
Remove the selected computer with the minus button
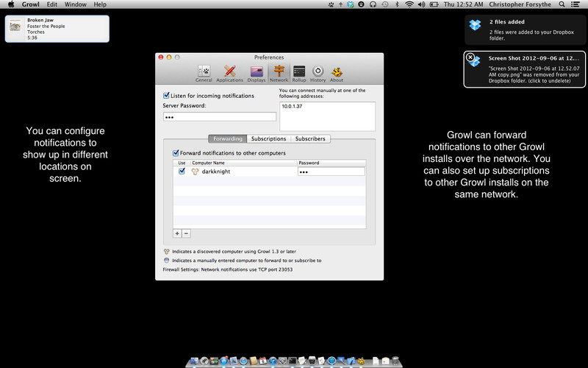186,233
